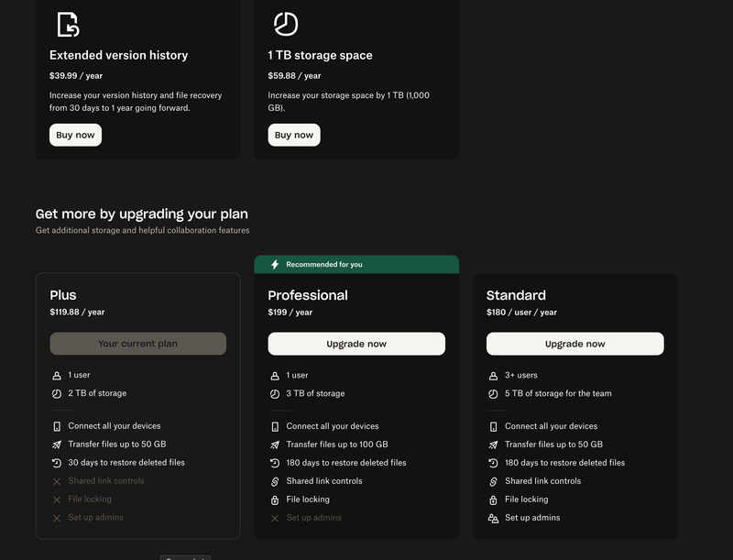The height and width of the screenshot is (560, 733).
Task: Click the disabled Your current plan button
Action: pyautogui.click(x=137, y=344)
